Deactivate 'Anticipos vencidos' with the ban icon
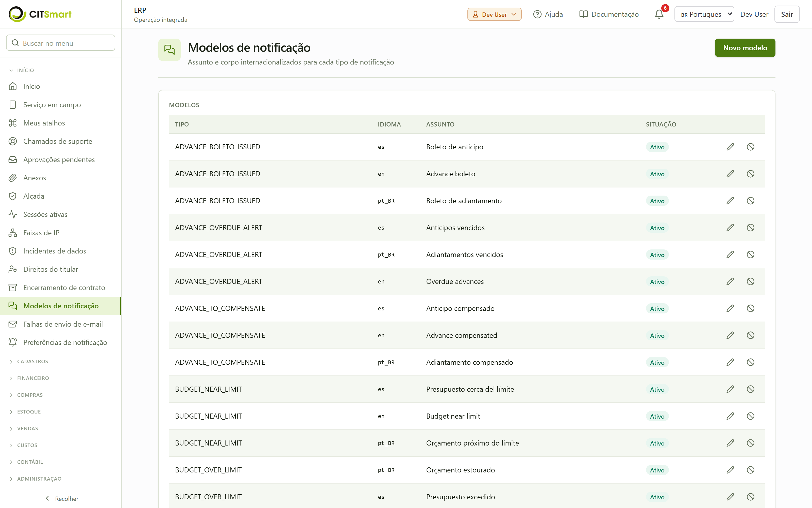Image resolution: width=812 pixels, height=508 pixels. (x=751, y=228)
